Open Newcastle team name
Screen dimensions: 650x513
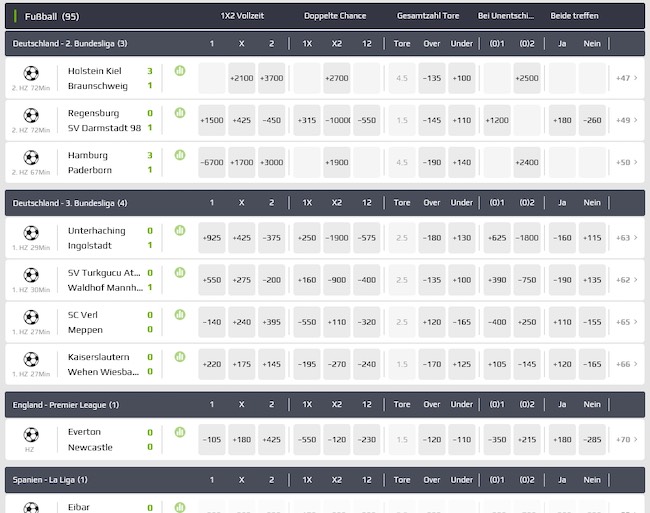pos(90,448)
